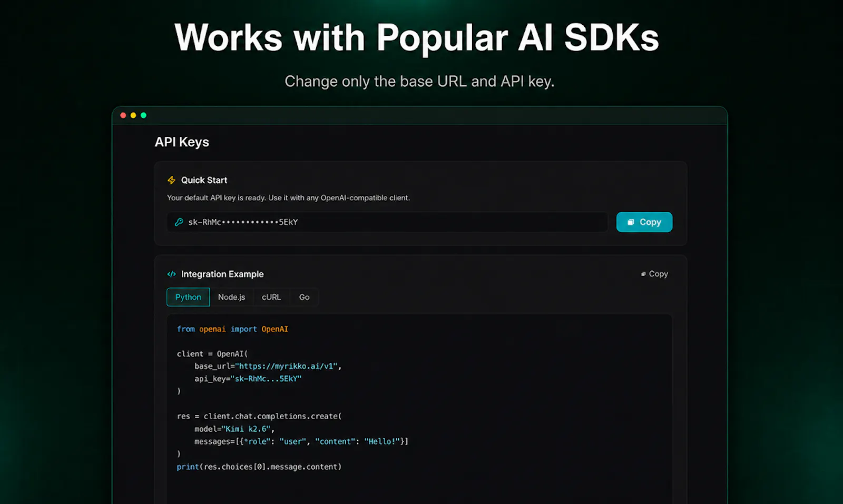This screenshot has width=843, height=504.
Task: Click the messages code line
Action: click(x=301, y=441)
